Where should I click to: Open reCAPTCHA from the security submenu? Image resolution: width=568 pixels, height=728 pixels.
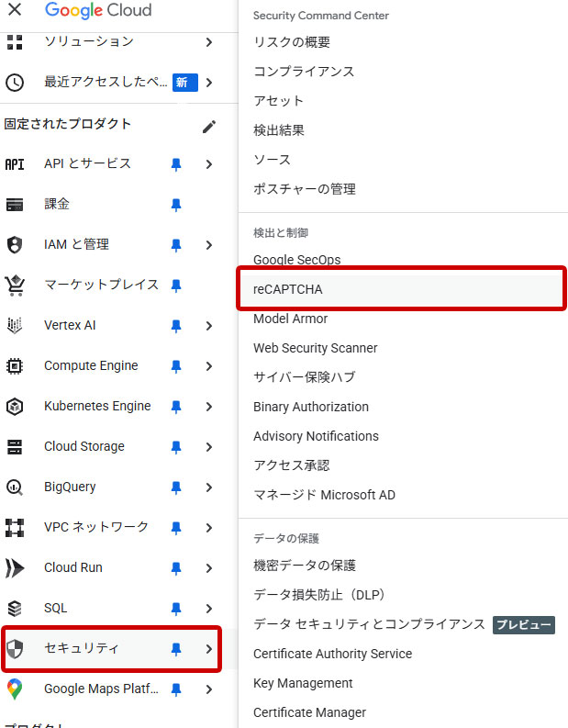tap(402, 289)
